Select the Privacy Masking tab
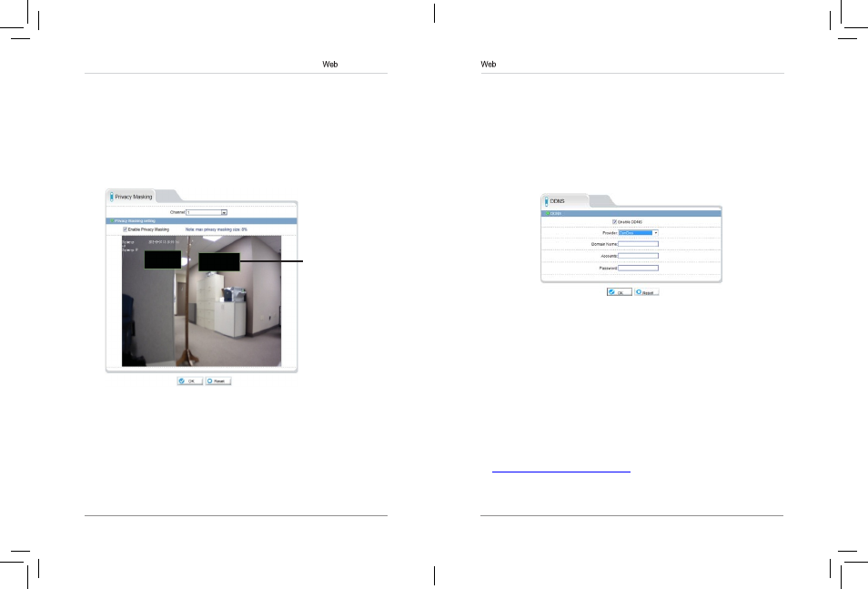The width and height of the screenshot is (868, 589). coord(131,197)
